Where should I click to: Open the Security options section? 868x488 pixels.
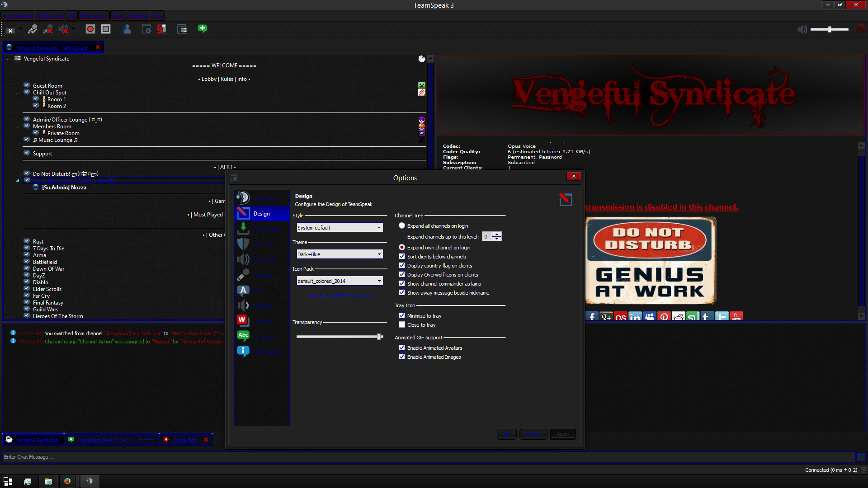[x=262, y=244]
